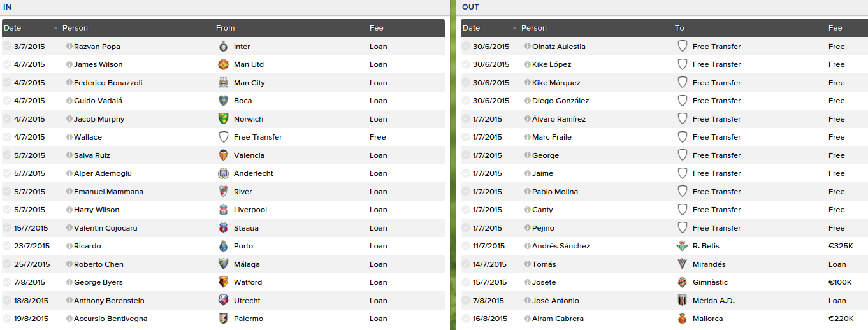The image size is (868, 330).
Task: Sort incoming table by From column
Action: [x=226, y=28]
